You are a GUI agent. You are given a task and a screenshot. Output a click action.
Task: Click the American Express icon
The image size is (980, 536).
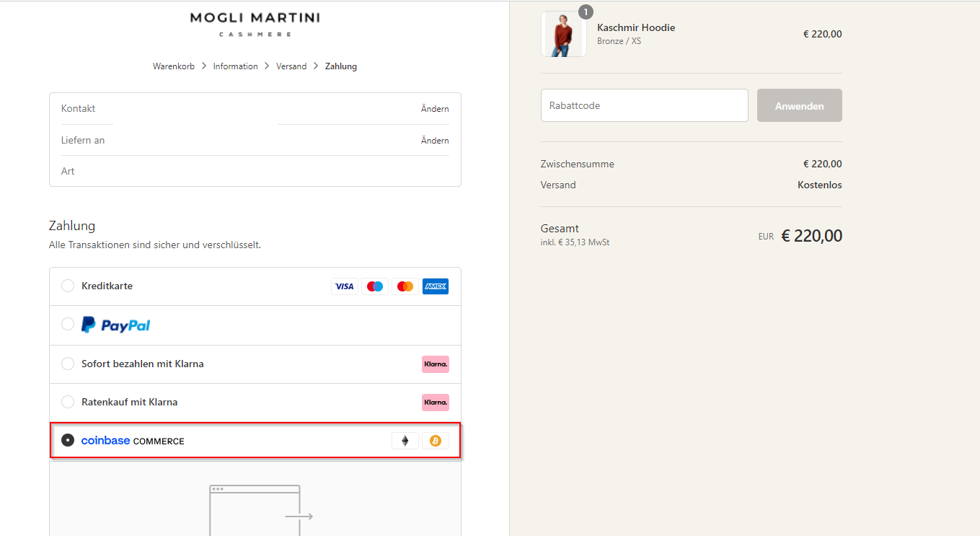coord(436,286)
